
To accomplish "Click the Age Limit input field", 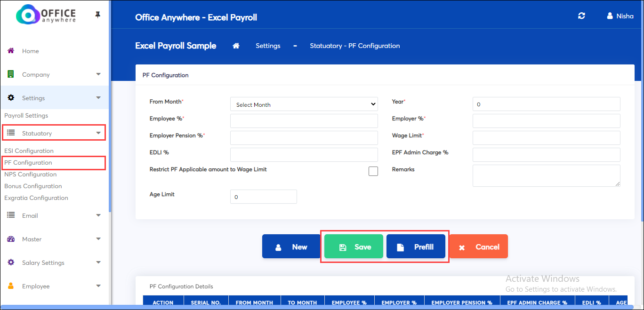I will click(264, 197).
